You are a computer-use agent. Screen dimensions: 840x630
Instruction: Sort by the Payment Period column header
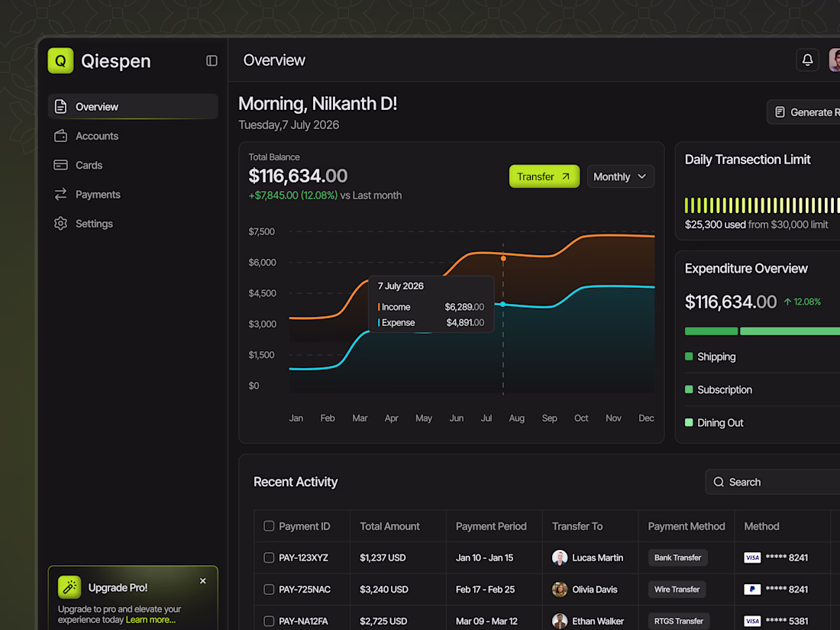point(491,526)
